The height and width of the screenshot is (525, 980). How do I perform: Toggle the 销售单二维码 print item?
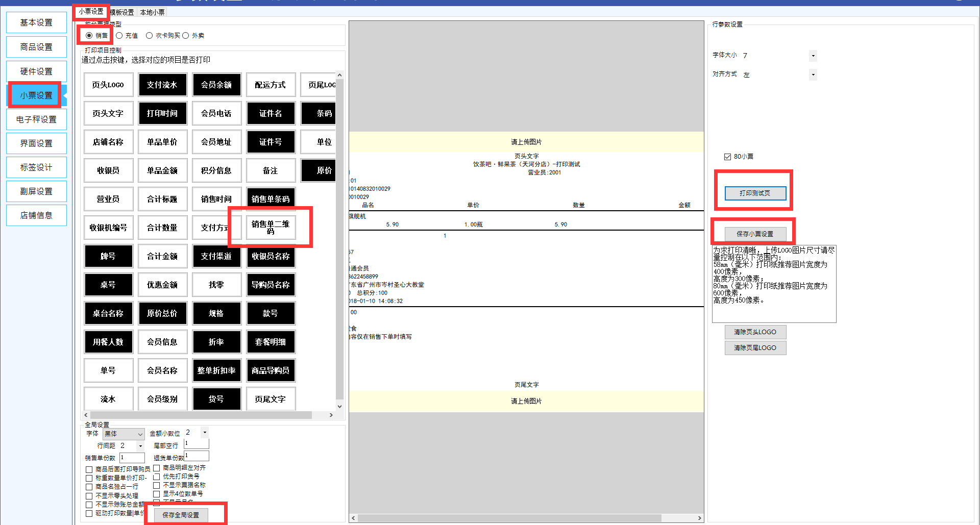(x=271, y=228)
